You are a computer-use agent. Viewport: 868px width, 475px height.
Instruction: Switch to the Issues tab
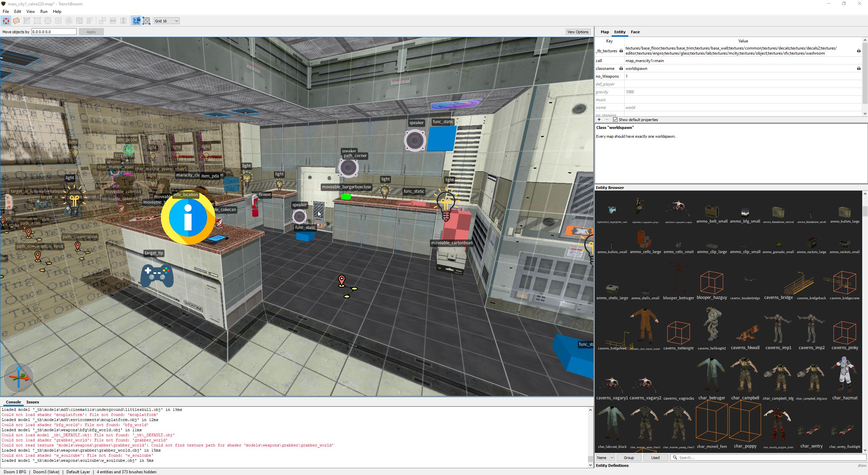[33, 402]
